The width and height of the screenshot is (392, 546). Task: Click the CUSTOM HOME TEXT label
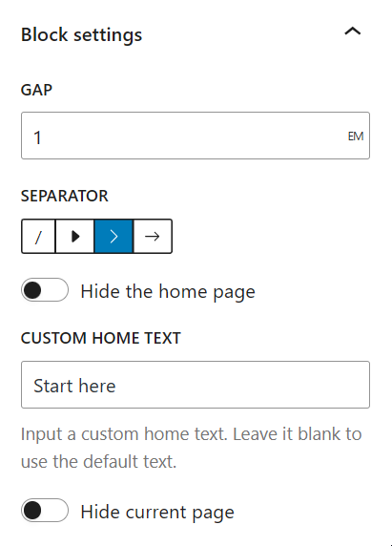101,338
